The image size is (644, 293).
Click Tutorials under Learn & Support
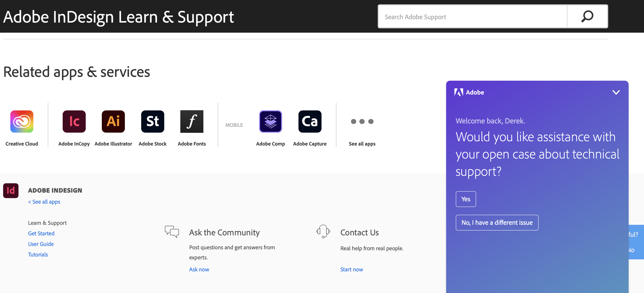[38, 254]
